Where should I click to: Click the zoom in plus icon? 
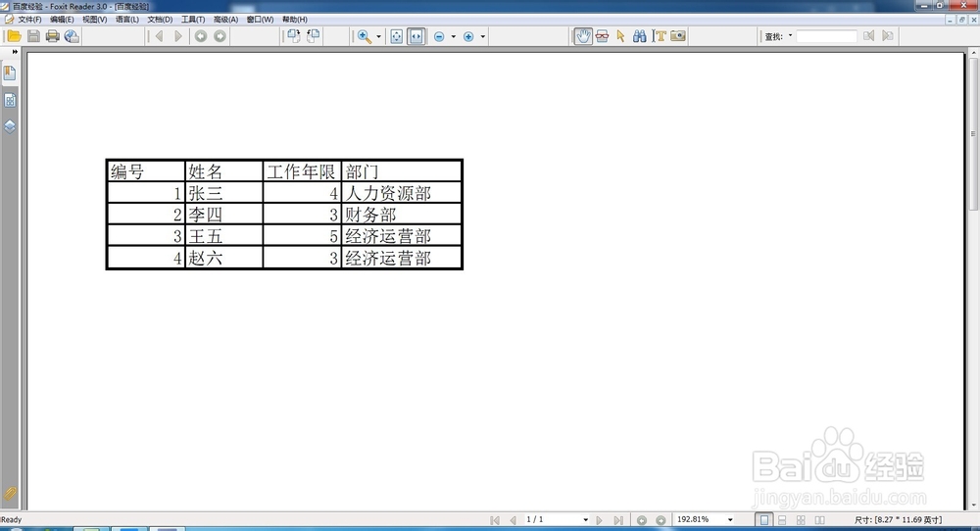click(468, 37)
